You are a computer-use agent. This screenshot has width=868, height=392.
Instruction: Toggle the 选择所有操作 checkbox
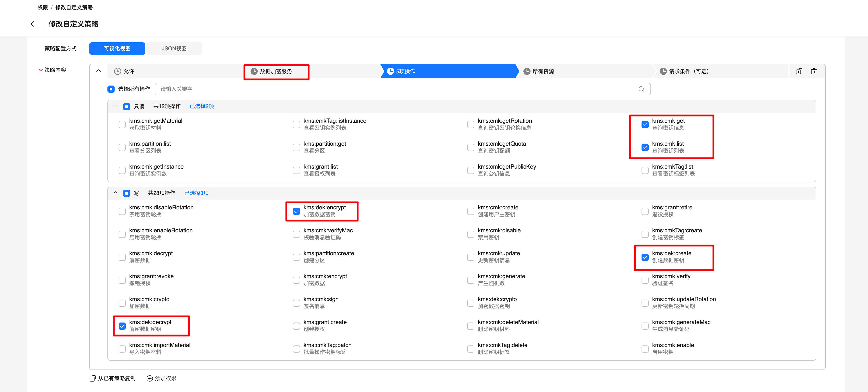[111, 89]
